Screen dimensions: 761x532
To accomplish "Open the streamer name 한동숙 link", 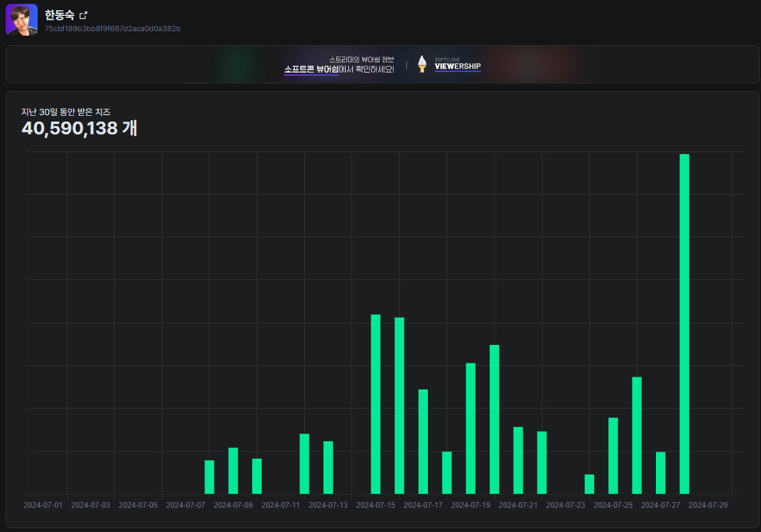I will click(x=59, y=15).
